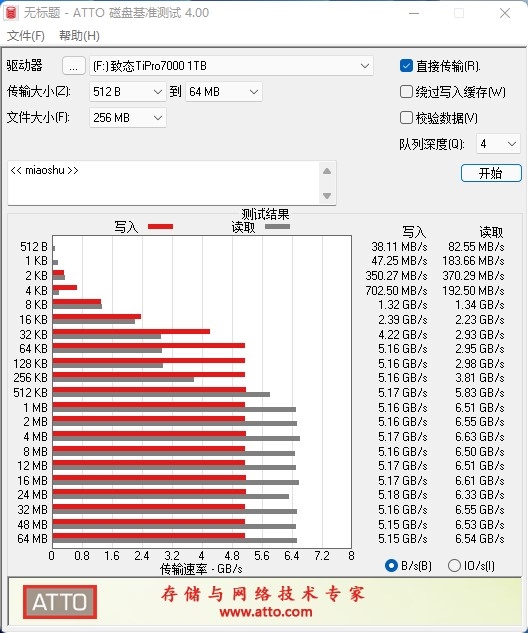The height and width of the screenshot is (633, 528).
Task: Open the drive selection dropdown
Action: click(x=231, y=66)
